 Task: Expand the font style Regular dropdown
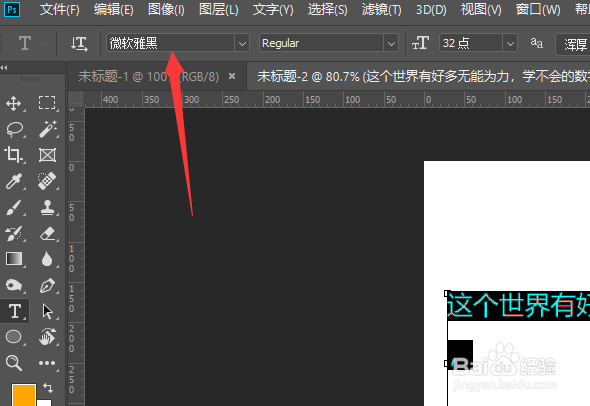tap(391, 44)
